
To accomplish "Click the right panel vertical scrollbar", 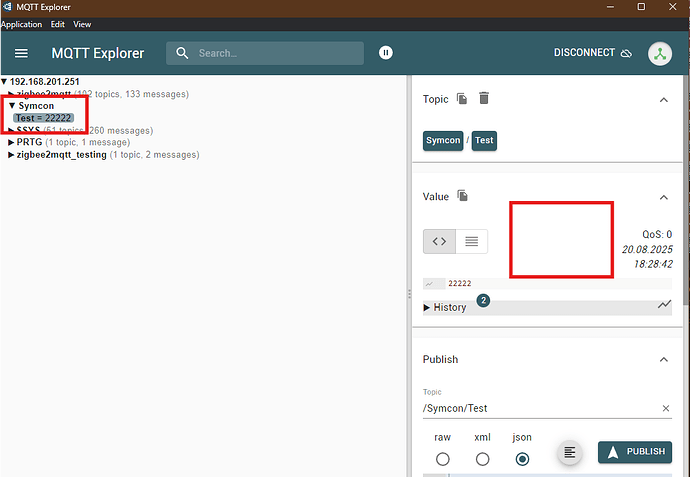I will (x=686, y=189).
